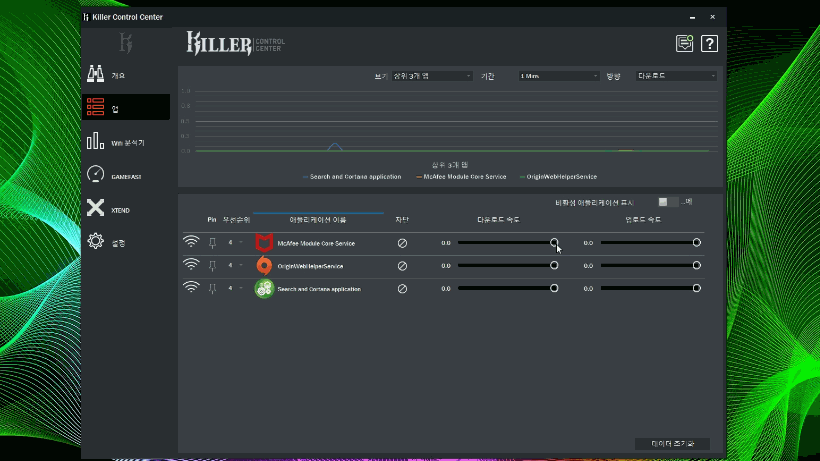
Task: Click the WiFi icon for McAfee Module Core Service
Action: (191, 242)
